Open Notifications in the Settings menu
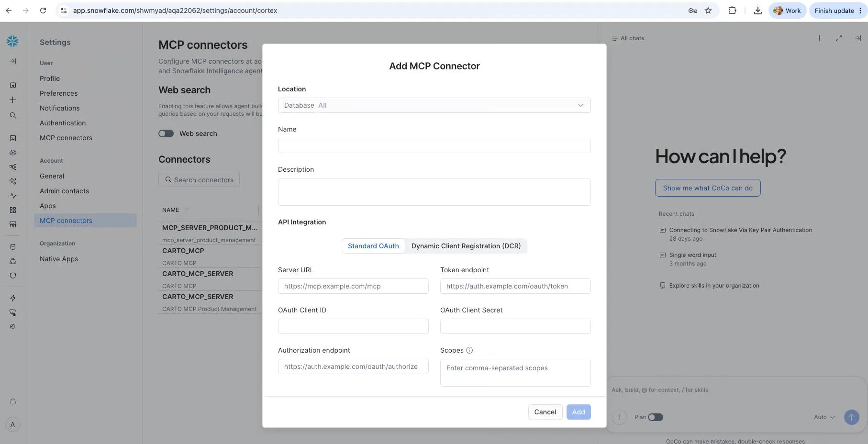This screenshot has height=444, width=868. coord(59,108)
